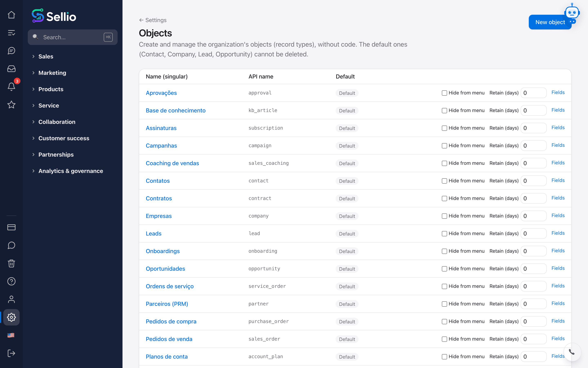Check Hide from menu for Contratos
This screenshot has height=368, width=588.
[x=444, y=198]
